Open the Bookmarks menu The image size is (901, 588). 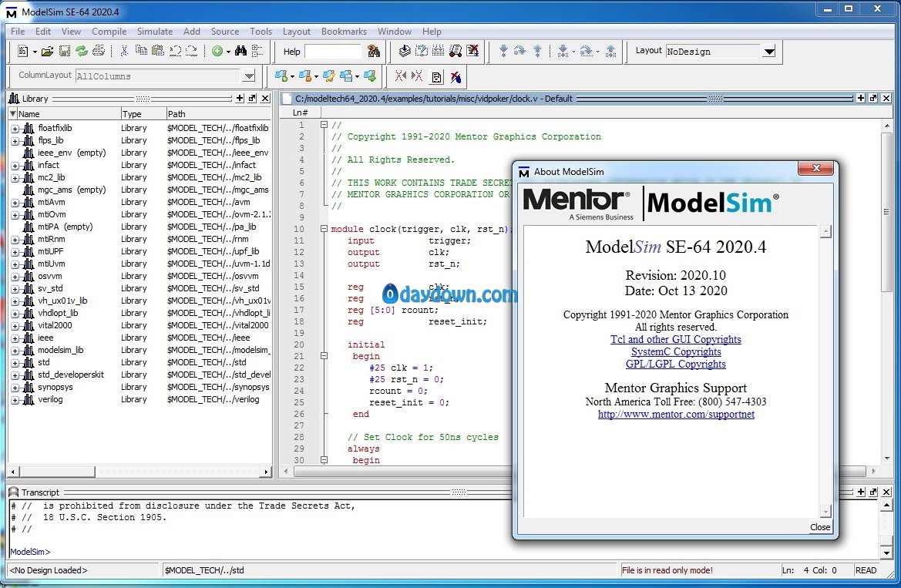[344, 31]
